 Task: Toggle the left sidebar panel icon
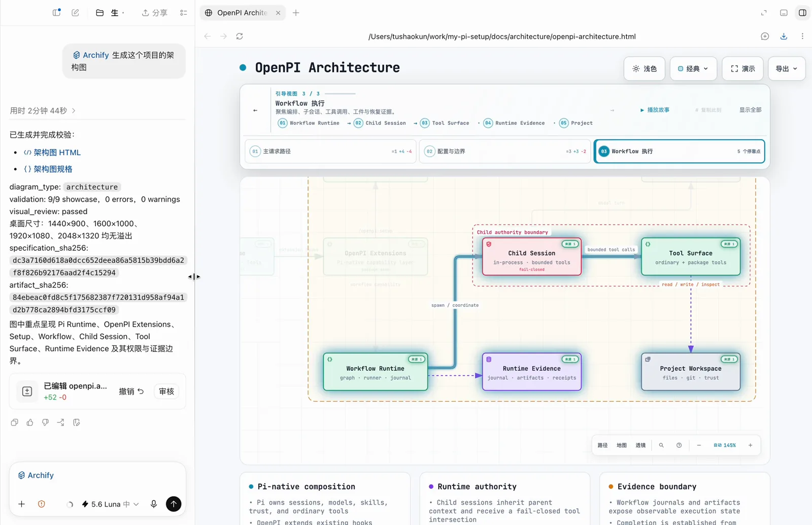pyautogui.click(x=56, y=13)
